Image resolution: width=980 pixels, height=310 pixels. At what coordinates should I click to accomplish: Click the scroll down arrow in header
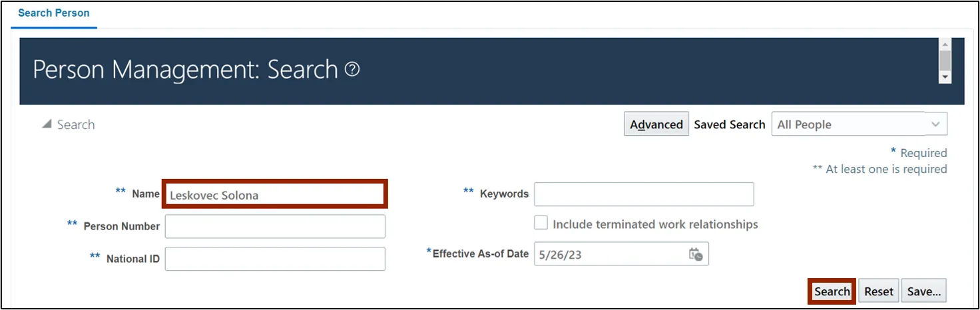pos(945,78)
